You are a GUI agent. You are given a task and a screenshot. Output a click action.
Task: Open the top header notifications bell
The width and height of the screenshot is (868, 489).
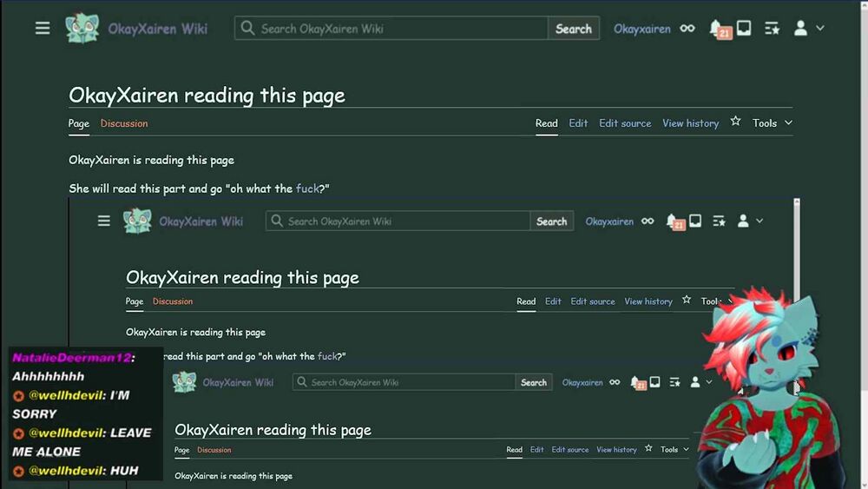pos(716,28)
